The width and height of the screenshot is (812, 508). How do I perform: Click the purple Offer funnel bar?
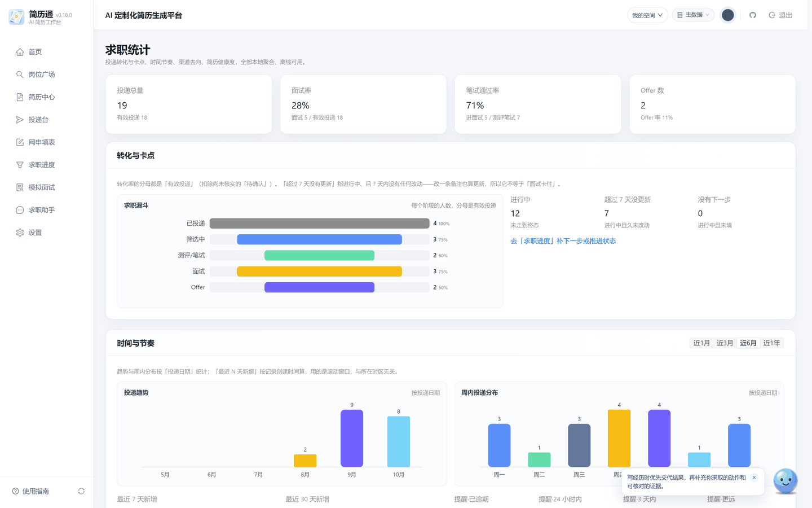tap(319, 287)
